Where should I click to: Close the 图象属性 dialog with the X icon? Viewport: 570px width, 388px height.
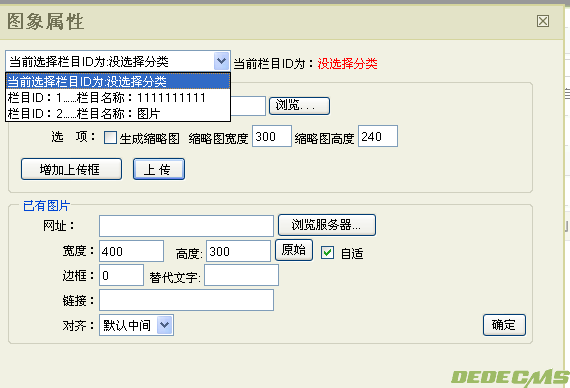click(x=543, y=21)
